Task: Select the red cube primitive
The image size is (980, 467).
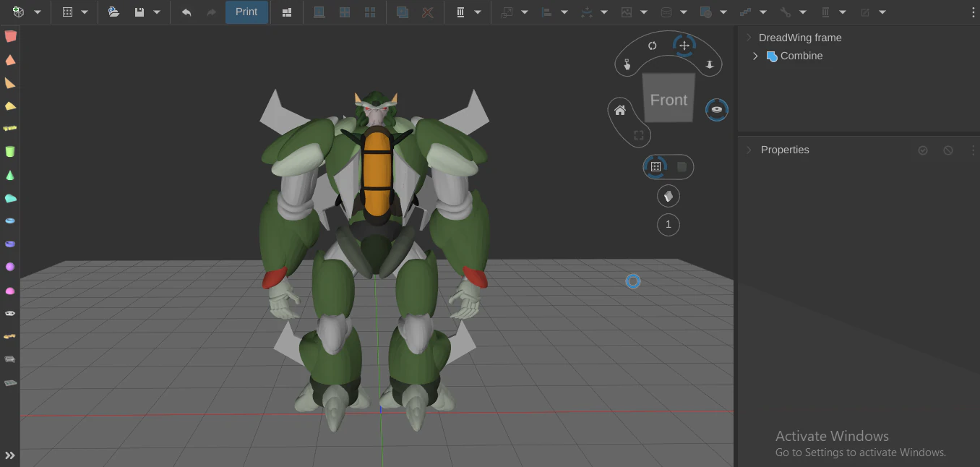Action: (10, 37)
